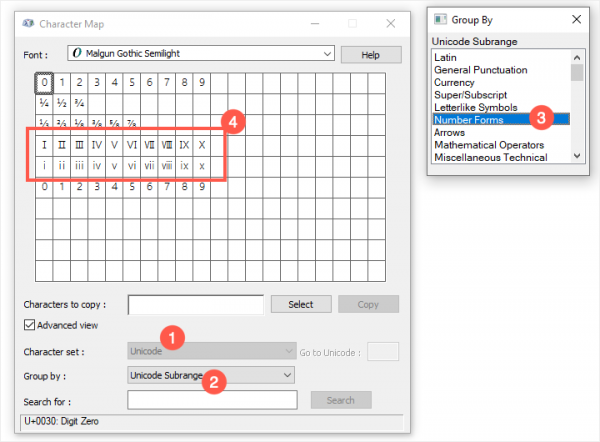
Task: Choose General Punctuation subrange
Action: [501, 70]
